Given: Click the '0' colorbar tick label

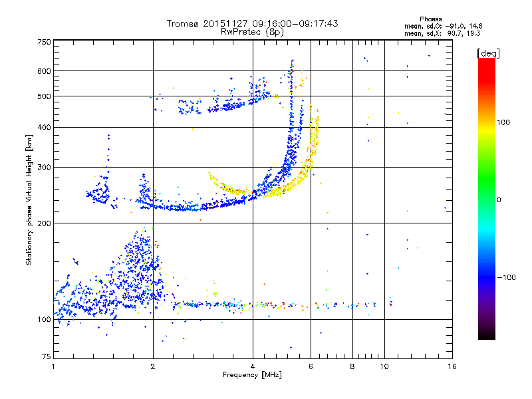Looking at the screenshot, I should (499, 200).
